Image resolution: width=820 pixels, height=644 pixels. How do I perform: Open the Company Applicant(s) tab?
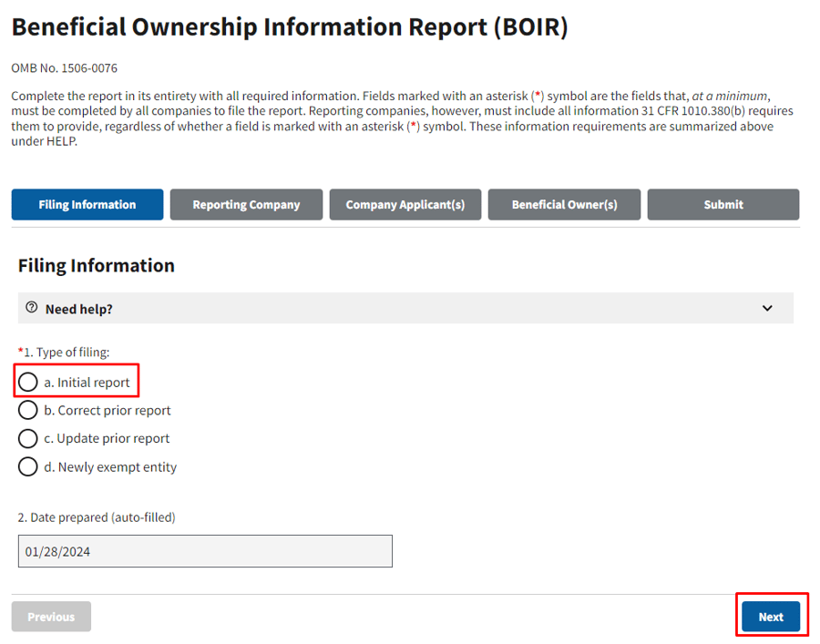click(x=405, y=204)
